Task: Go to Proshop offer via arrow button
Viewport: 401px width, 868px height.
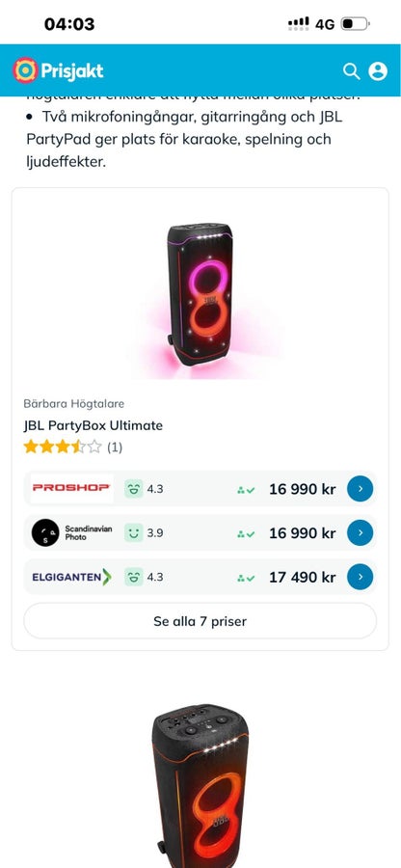Action: pyautogui.click(x=361, y=489)
